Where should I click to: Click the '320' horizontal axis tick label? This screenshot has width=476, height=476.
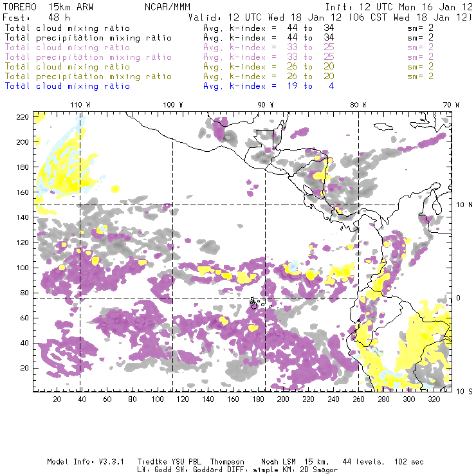click(x=434, y=399)
